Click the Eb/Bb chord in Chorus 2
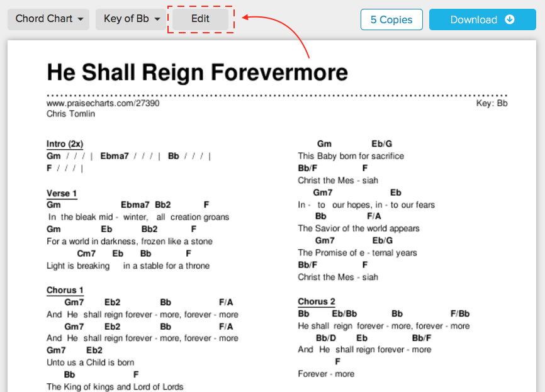The height and width of the screenshot is (392, 545). [344, 313]
